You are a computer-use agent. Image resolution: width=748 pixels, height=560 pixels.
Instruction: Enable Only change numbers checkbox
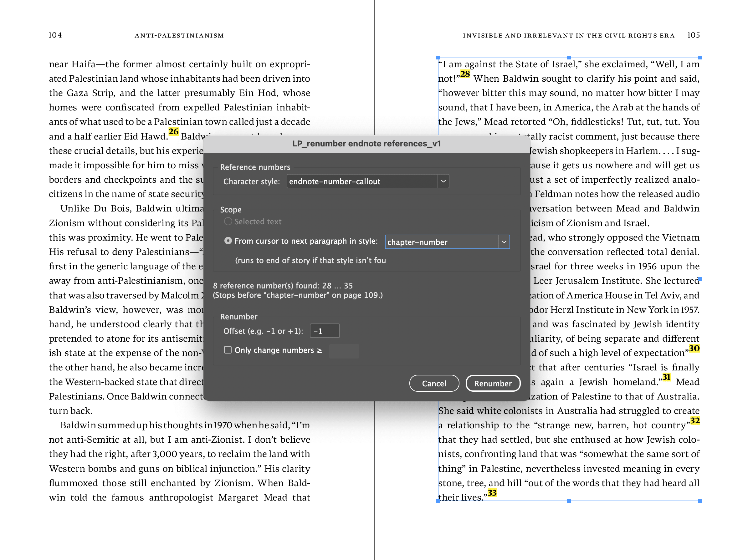pyautogui.click(x=228, y=350)
